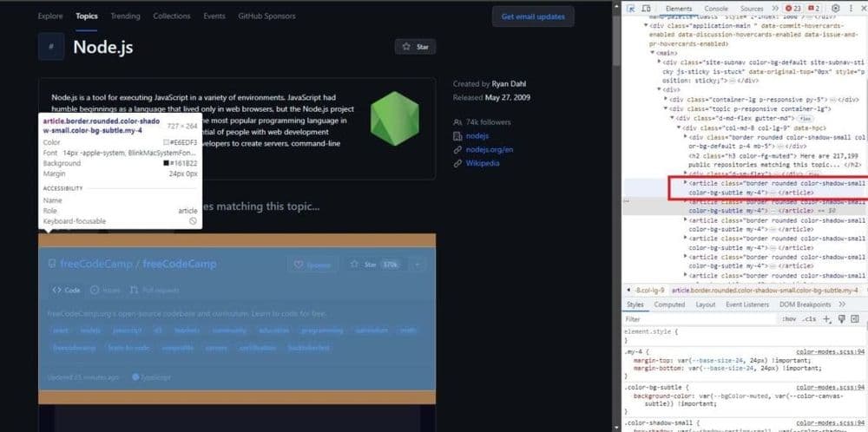868x432 pixels.
Task: Open Ryan Dahl's profile link
Action: point(509,84)
